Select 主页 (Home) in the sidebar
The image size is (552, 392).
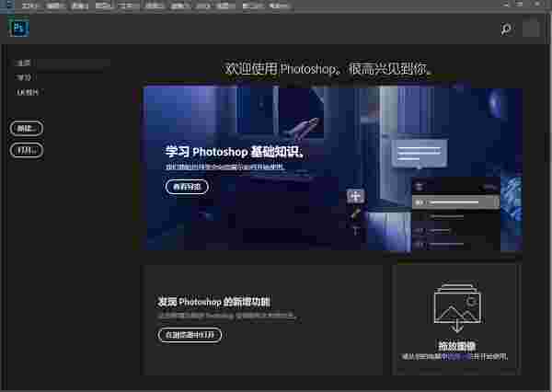23,63
